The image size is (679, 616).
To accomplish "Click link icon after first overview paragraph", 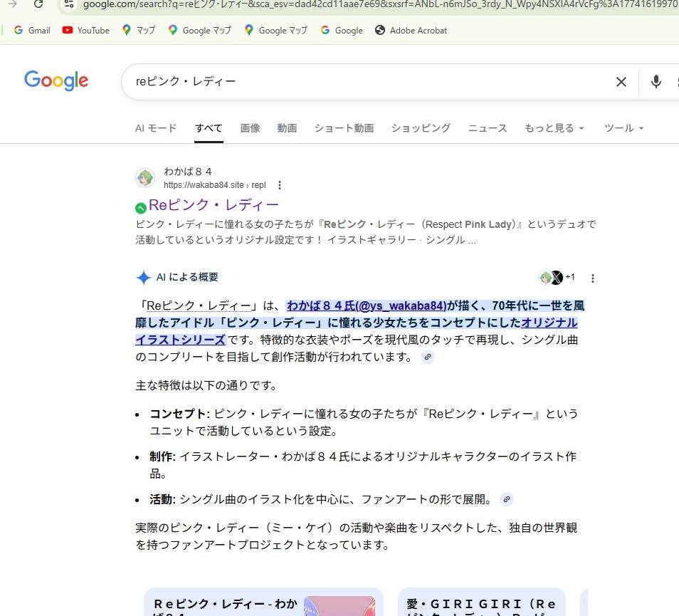I will point(428,357).
